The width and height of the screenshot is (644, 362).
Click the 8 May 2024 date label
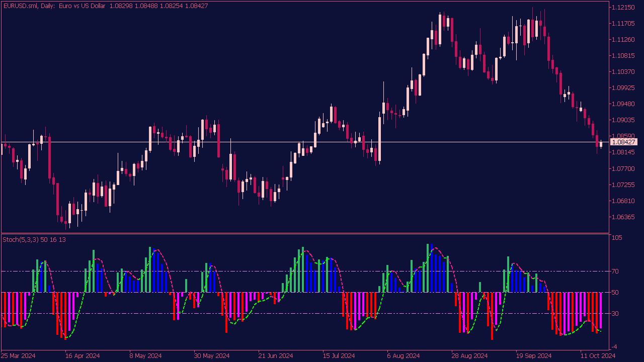tap(146, 355)
